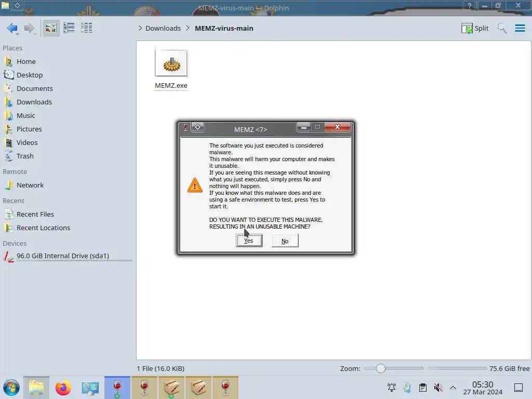Click the 75.6 GiB free label
The width and height of the screenshot is (532, 399).
509,368
